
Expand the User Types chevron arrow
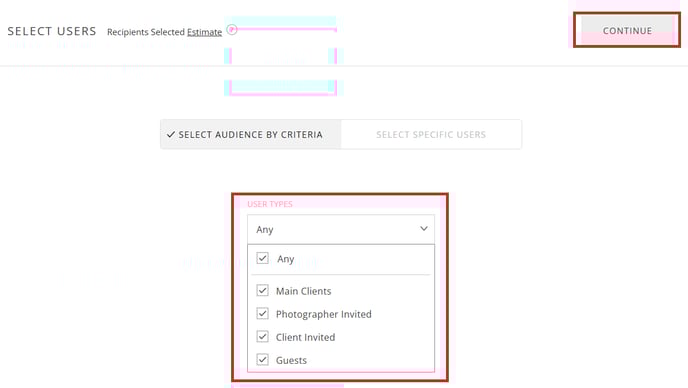(423, 229)
